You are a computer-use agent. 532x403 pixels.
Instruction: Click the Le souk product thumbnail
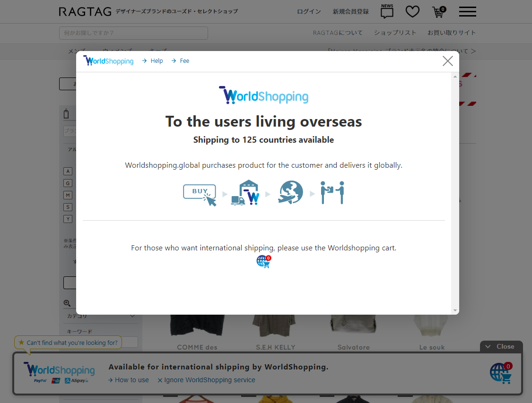432,326
